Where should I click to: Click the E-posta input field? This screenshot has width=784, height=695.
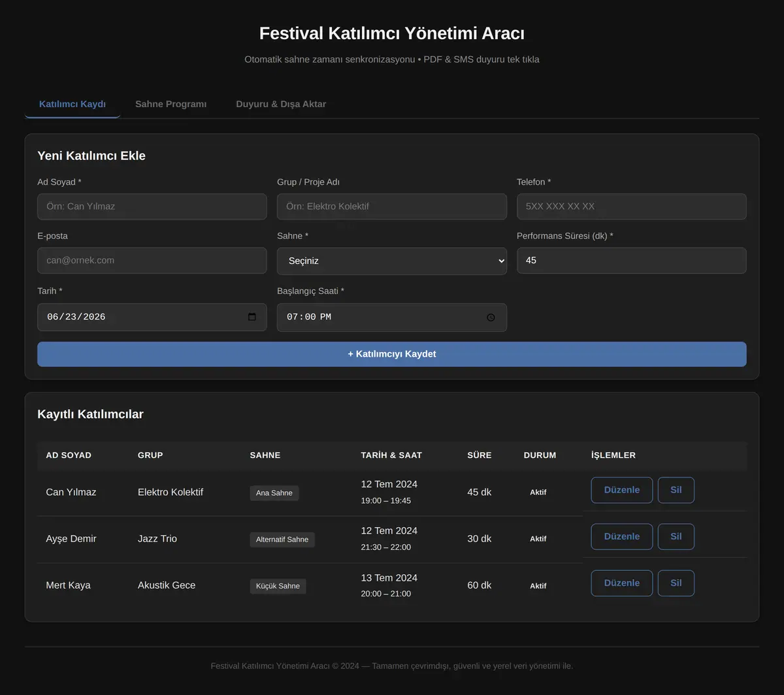tap(152, 261)
